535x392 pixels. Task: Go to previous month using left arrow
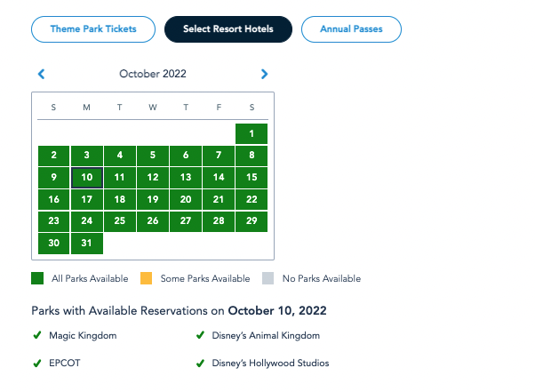click(41, 75)
